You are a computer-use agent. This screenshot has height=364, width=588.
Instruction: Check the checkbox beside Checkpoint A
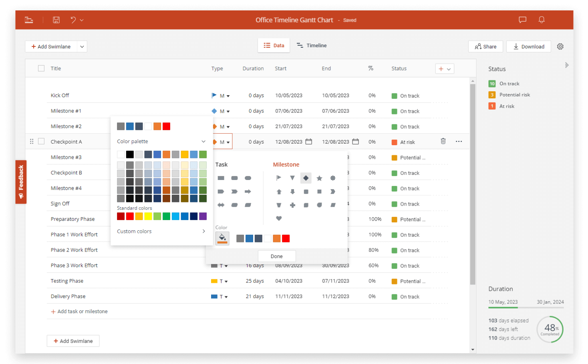41,141
